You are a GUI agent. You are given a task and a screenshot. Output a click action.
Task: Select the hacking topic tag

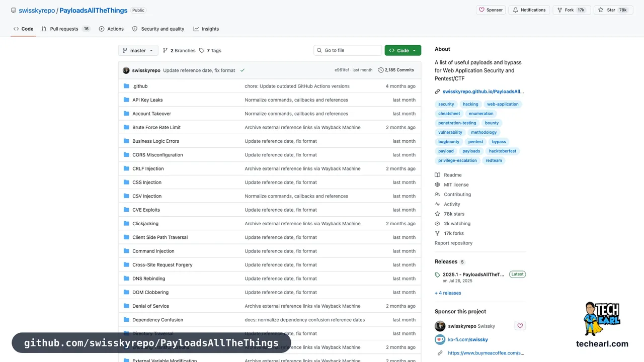click(x=470, y=104)
